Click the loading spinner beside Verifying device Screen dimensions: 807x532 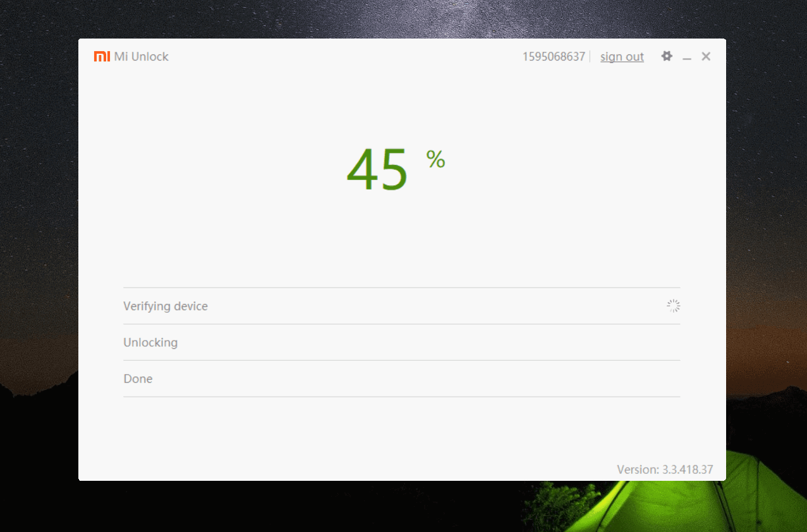click(x=674, y=306)
